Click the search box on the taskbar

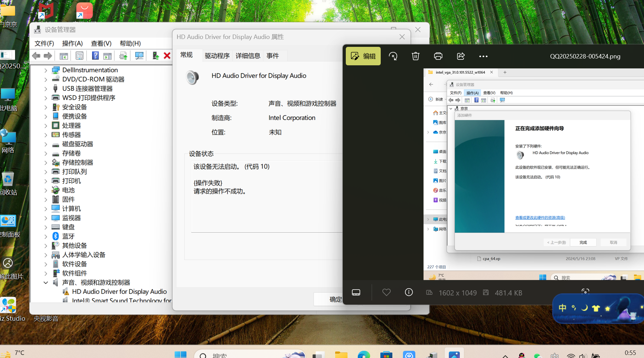[x=250, y=355]
